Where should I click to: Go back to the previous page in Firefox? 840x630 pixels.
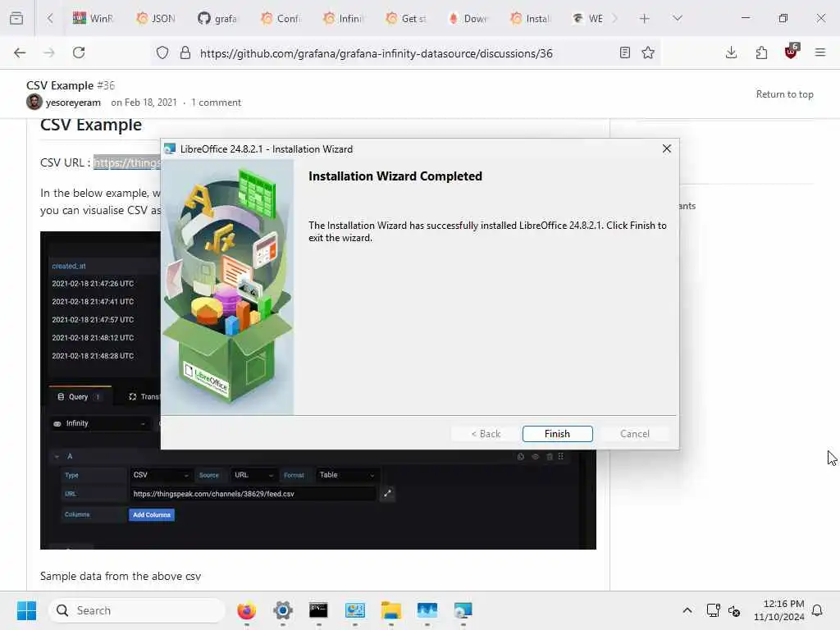[x=20, y=52]
